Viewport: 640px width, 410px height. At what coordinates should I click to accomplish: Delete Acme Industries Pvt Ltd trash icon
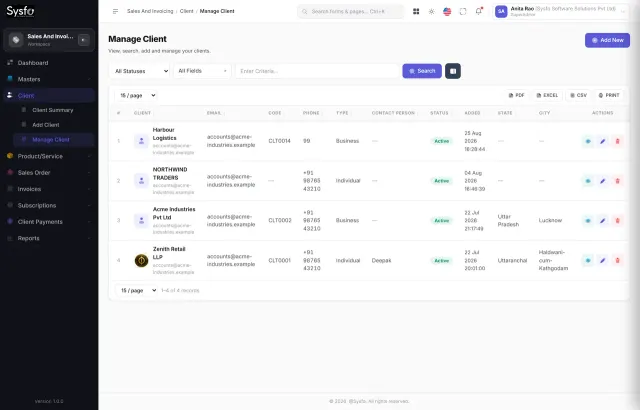[x=617, y=220]
